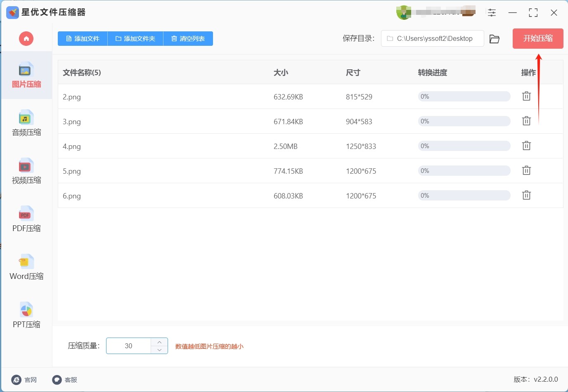Screen dimensions: 568x392
Task: Open the PDF压缩 module
Action: tap(26, 219)
